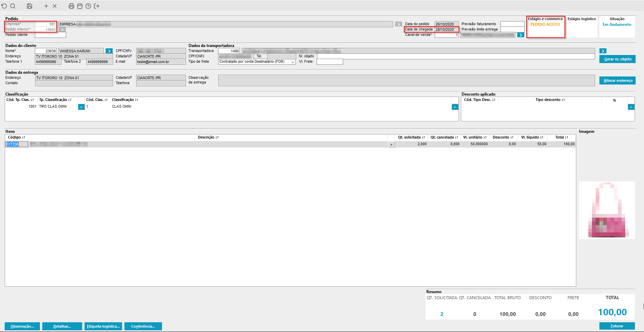
Task: Sort Itens by Descrição header
Action: 208,137
